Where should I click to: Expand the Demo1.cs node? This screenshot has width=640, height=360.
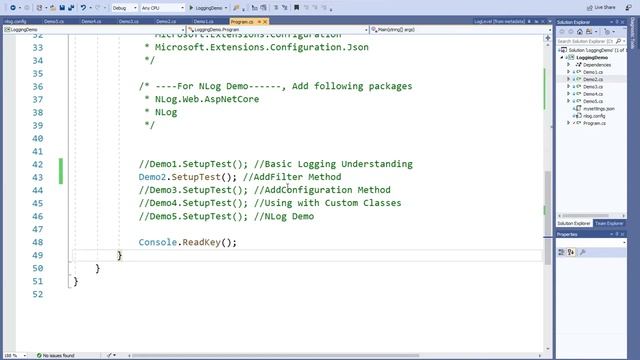click(x=569, y=72)
